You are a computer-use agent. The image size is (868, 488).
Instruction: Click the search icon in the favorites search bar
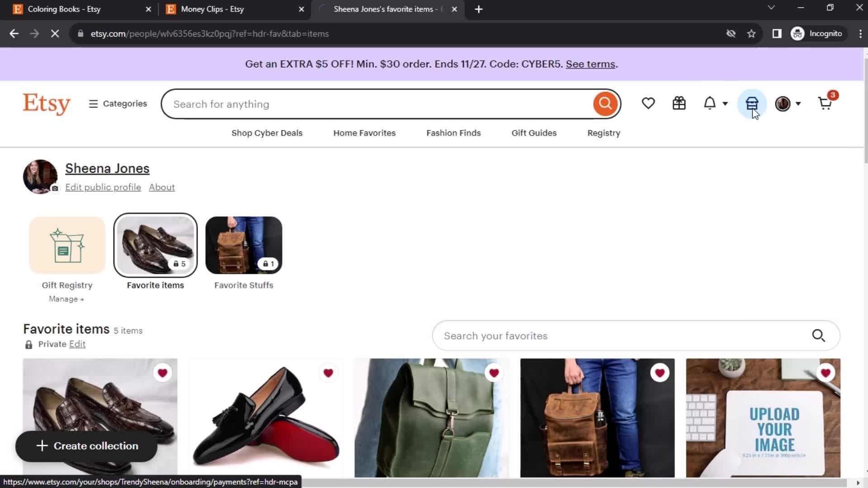[x=819, y=336]
